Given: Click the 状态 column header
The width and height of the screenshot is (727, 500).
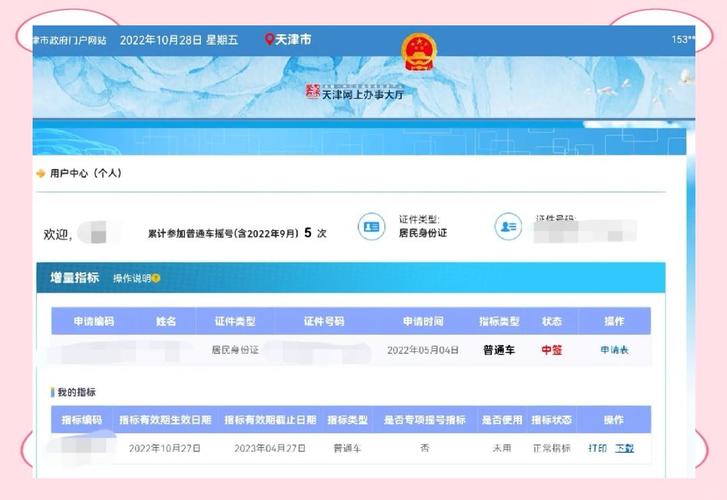Looking at the screenshot, I should point(552,321).
